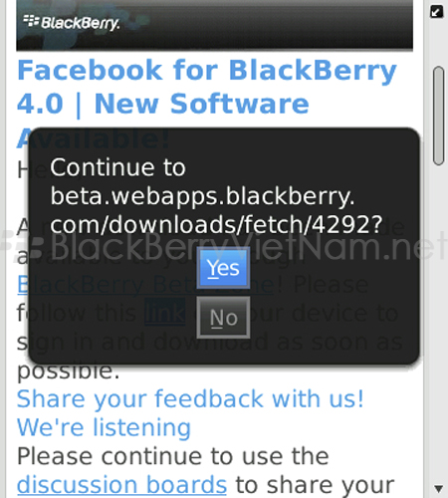Click the diagonal arrow icon at top right

coord(436,12)
